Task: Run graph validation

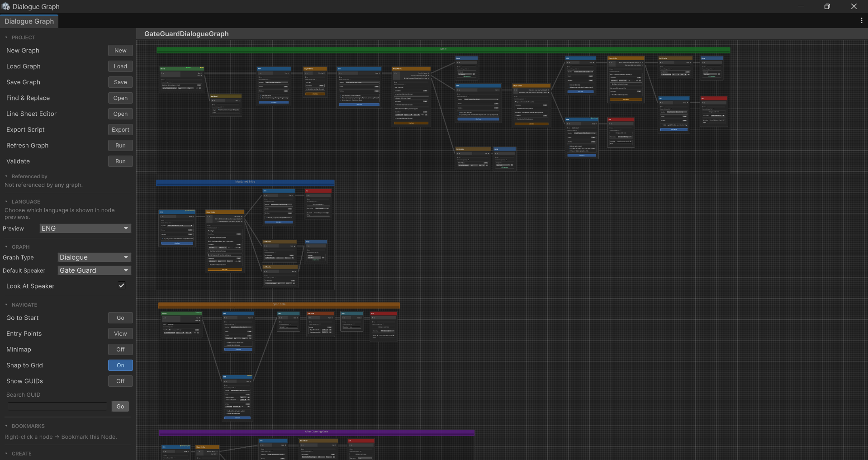Action: (x=120, y=161)
